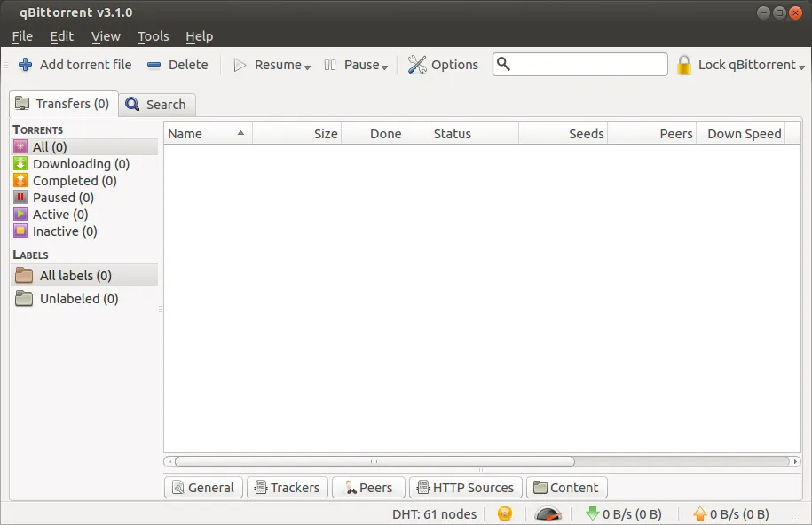812x525 pixels.
Task: Click the Delete minus icon in toolbar
Action: (154, 65)
